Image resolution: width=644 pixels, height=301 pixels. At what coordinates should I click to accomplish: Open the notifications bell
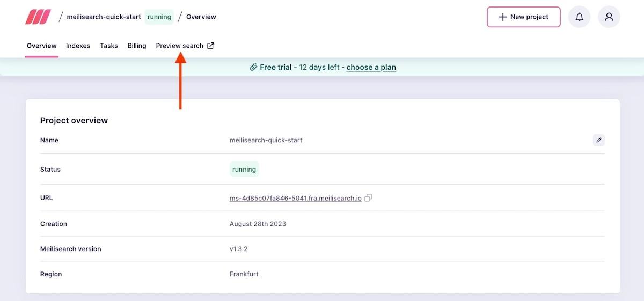point(580,17)
